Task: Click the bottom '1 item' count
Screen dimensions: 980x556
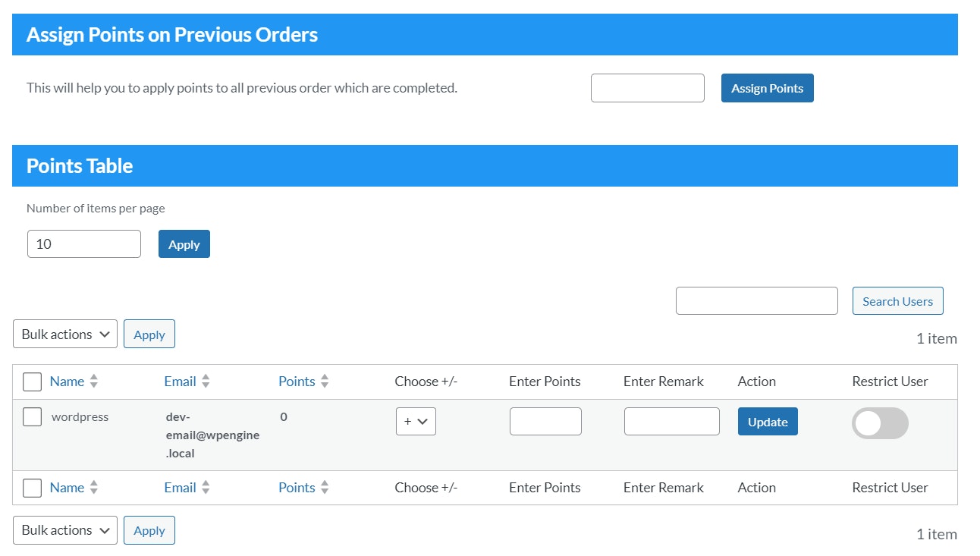Action: [937, 534]
